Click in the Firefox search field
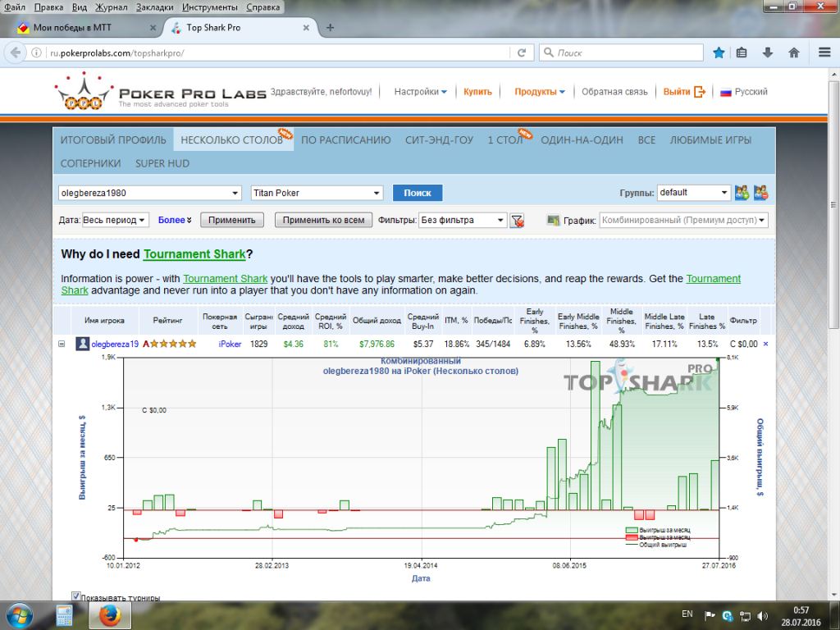Image resolution: width=840 pixels, height=630 pixels. [622, 52]
